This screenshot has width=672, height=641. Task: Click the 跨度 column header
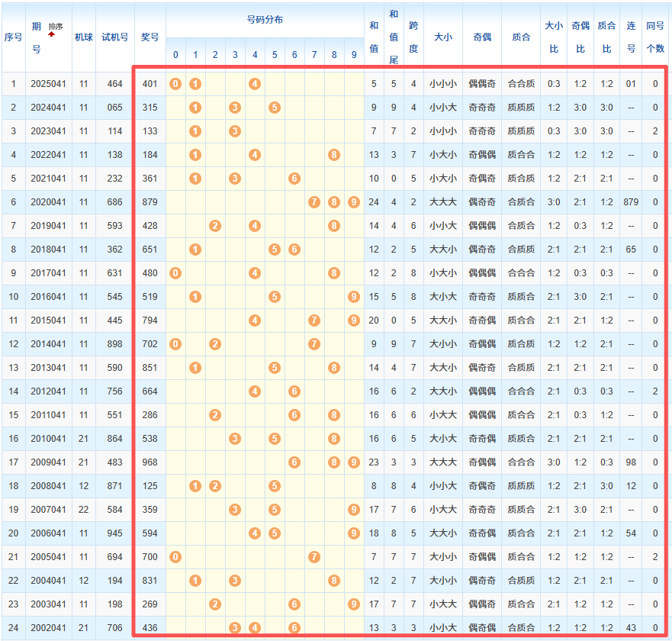click(413, 37)
